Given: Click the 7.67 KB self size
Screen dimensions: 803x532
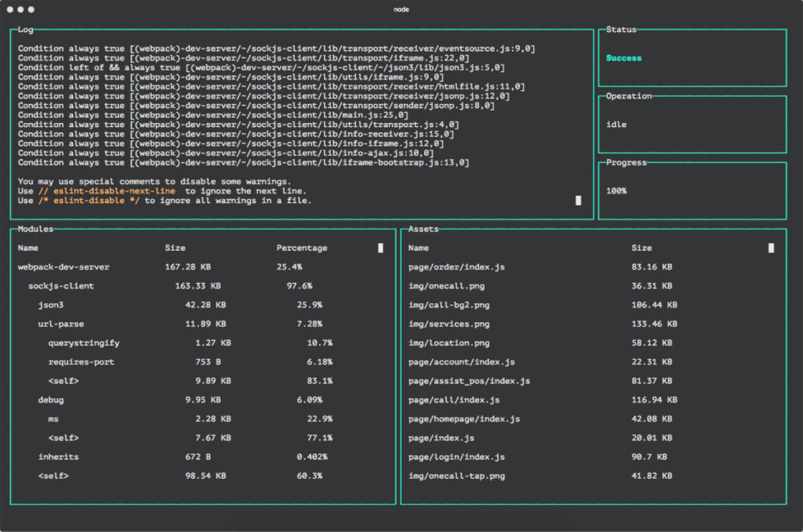Looking at the screenshot, I should (x=213, y=438).
